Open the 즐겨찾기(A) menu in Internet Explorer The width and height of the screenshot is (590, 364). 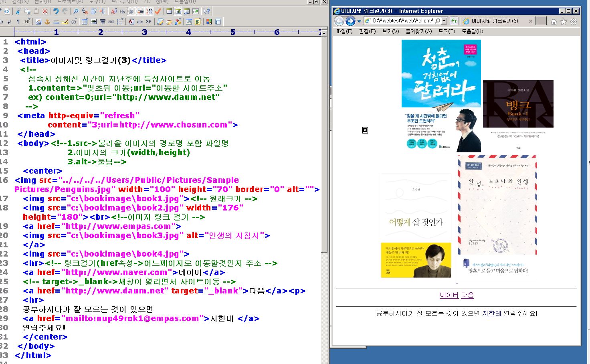pos(418,31)
